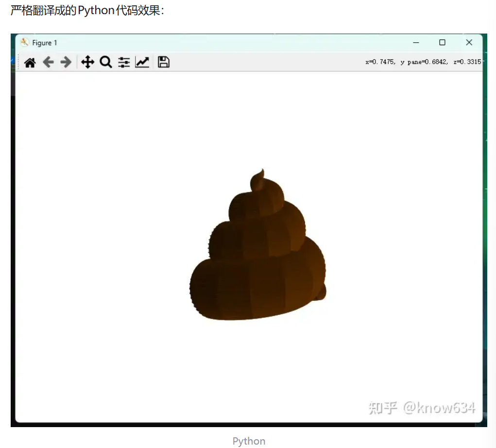This screenshot has height=448, width=496.
Task: Go back to previous view arrow
Action: click(x=48, y=62)
